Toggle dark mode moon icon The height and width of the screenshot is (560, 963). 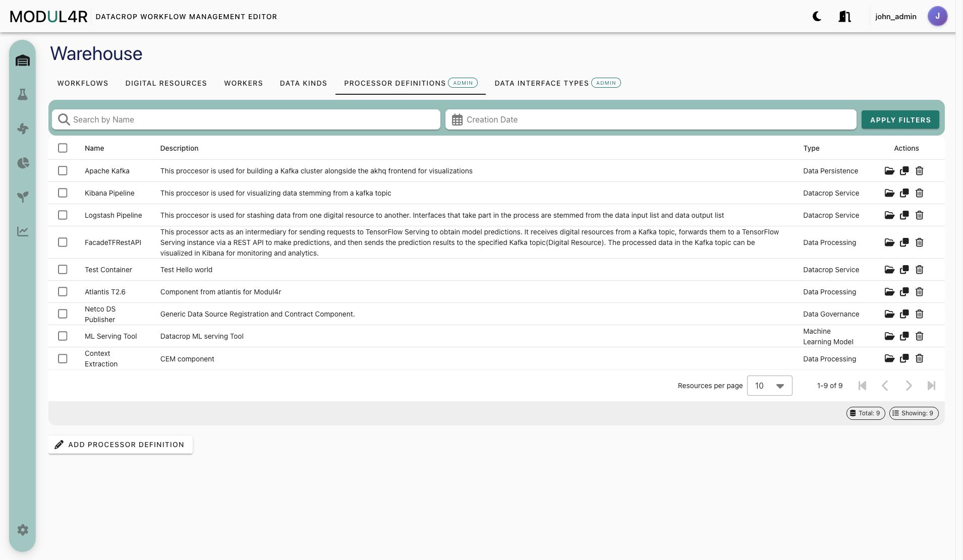pos(817,17)
